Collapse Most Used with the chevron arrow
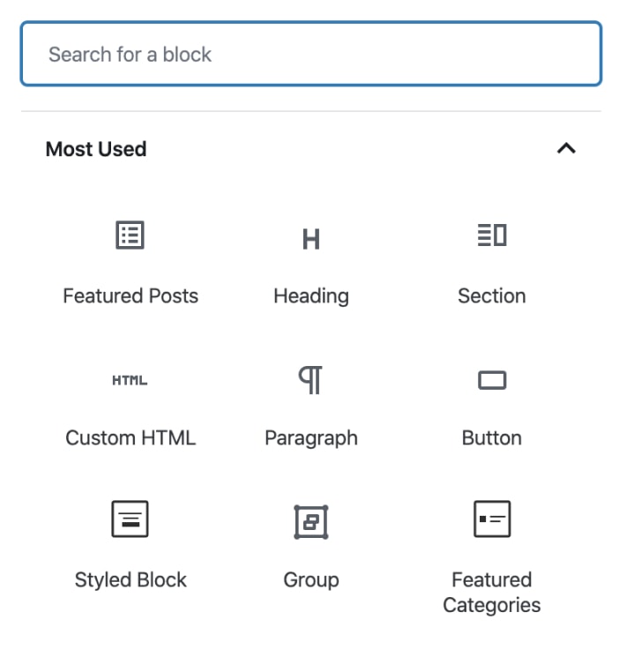 [x=566, y=148]
